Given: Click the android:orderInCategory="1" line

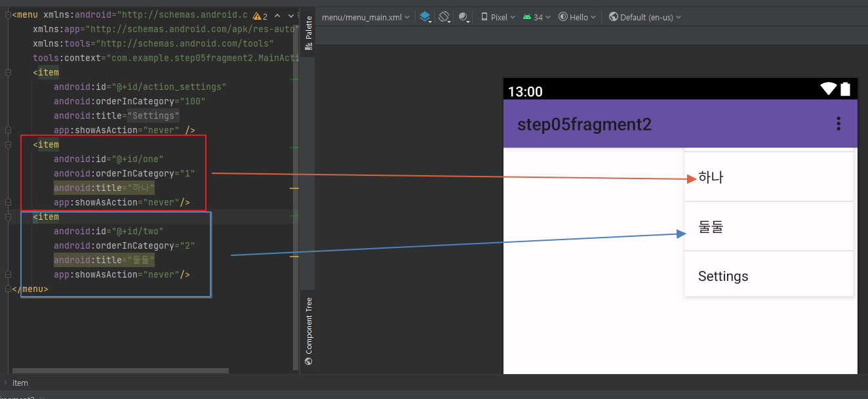Looking at the screenshot, I should tap(125, 173).
